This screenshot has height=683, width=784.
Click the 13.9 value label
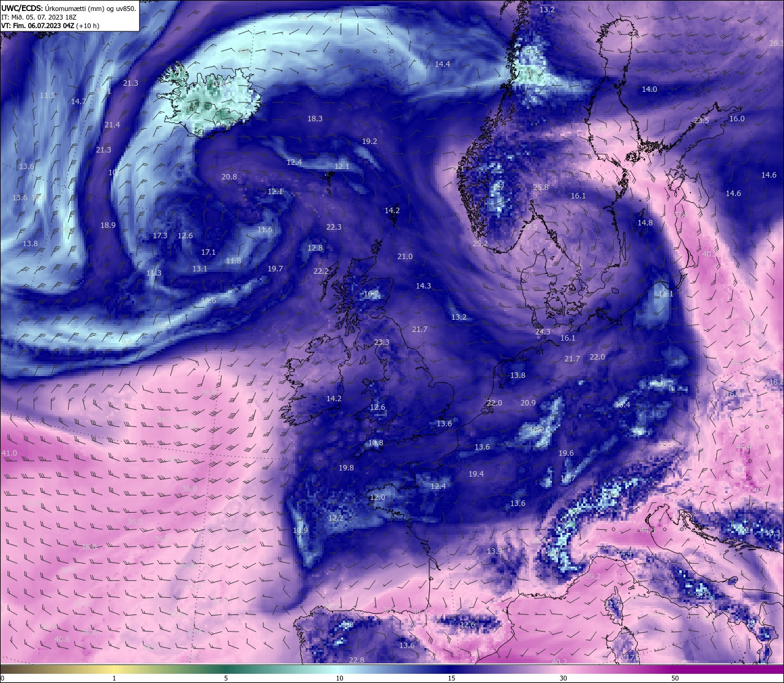[x=494, y=551]
